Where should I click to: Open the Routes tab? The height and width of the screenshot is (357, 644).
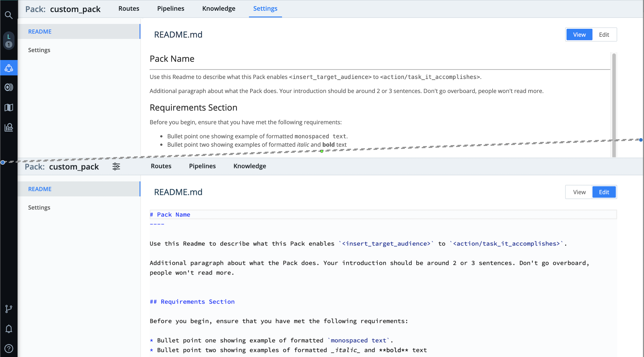[128, 8]
